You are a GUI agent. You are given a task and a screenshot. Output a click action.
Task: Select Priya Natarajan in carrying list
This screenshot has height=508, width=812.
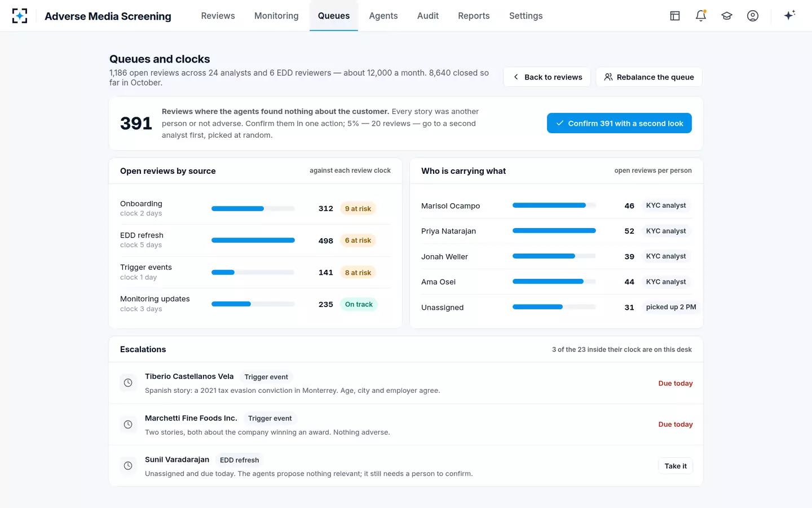tap(448, 231)
